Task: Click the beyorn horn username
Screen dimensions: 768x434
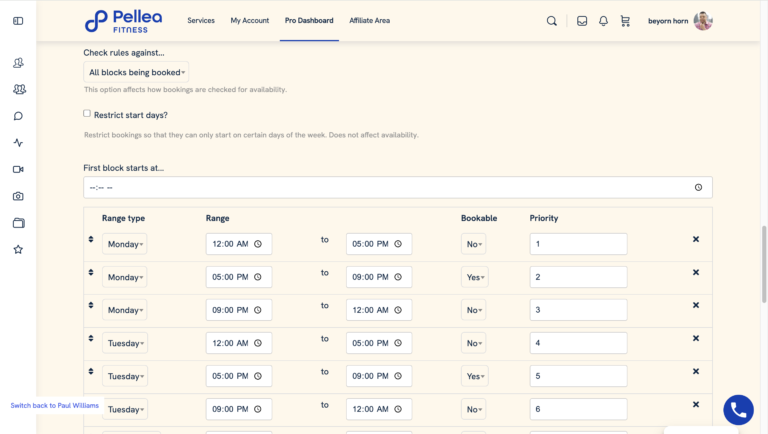Action: click(x=668, y=21)
